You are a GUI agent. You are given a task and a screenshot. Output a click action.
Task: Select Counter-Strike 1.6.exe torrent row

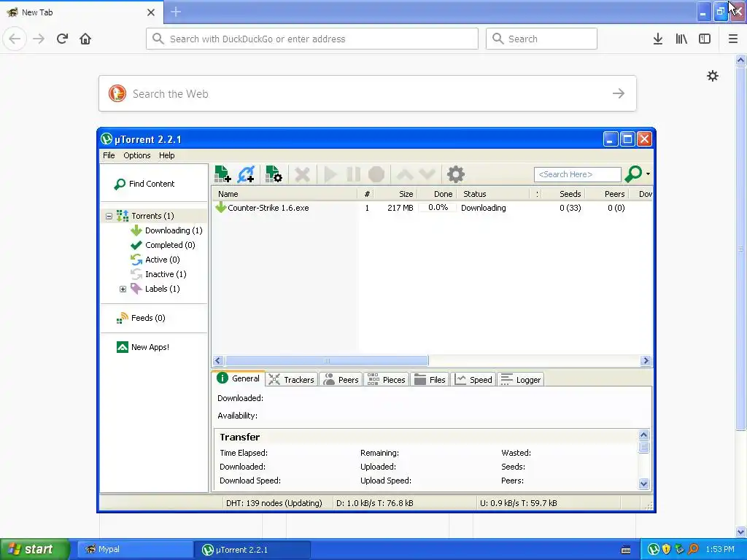coord(432,208)
